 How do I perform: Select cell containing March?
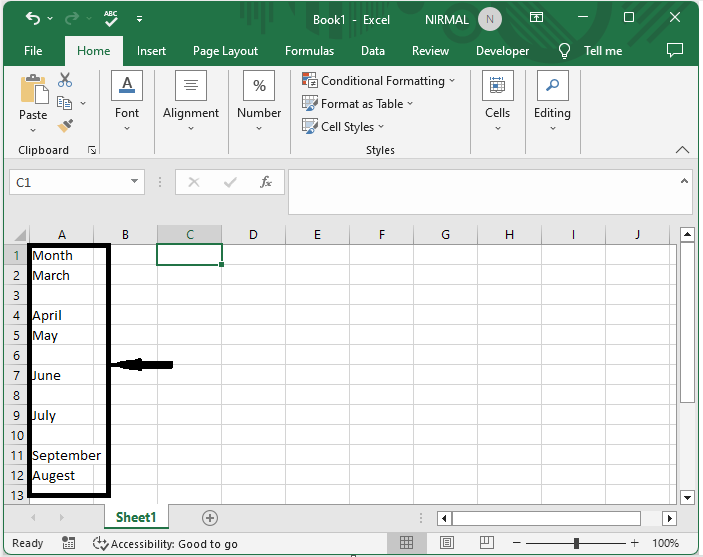[61, 275]
